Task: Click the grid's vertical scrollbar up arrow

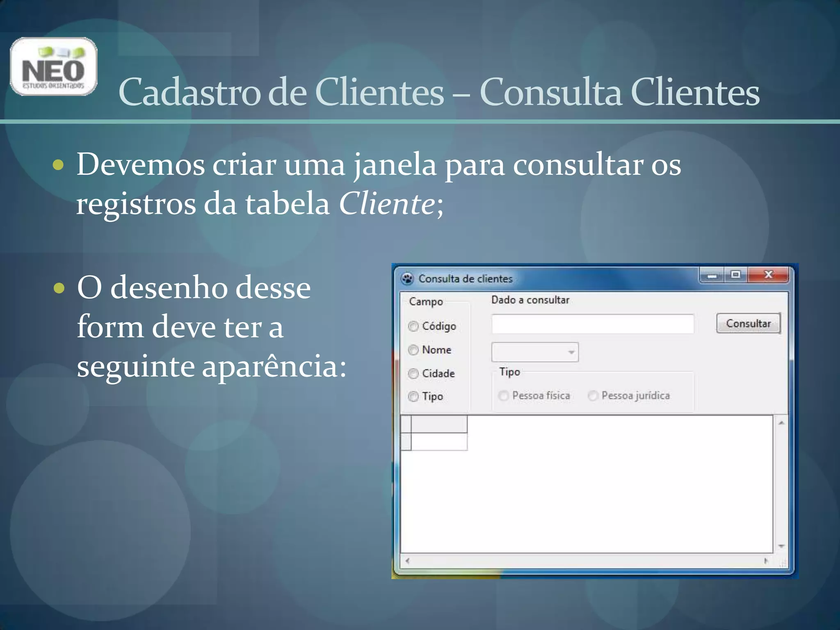Action: 781,423
